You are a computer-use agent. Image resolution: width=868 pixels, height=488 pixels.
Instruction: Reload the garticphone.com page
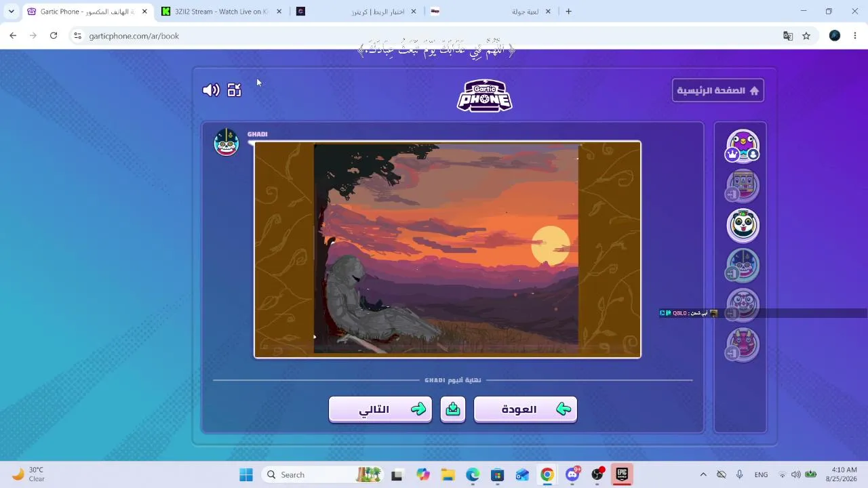(54, 36)
